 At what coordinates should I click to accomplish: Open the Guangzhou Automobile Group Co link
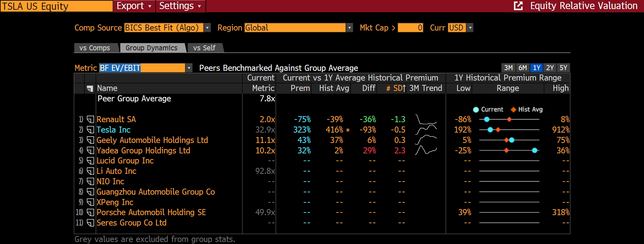pos(156,192)
